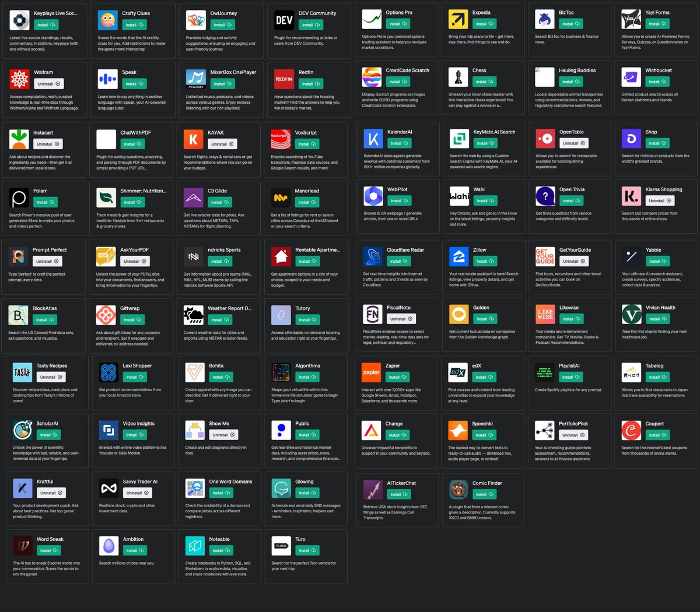
Task: Uninstall the FiscalNote plugin
Action: [401, 319]
